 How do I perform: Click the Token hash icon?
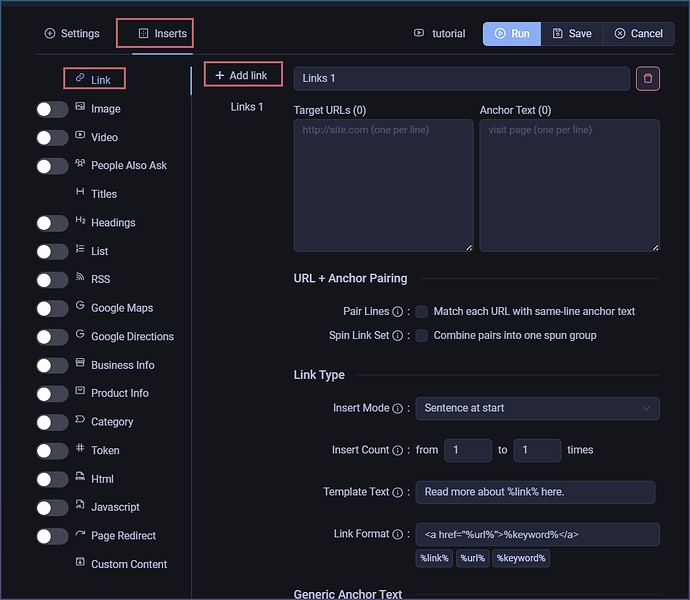80,448
